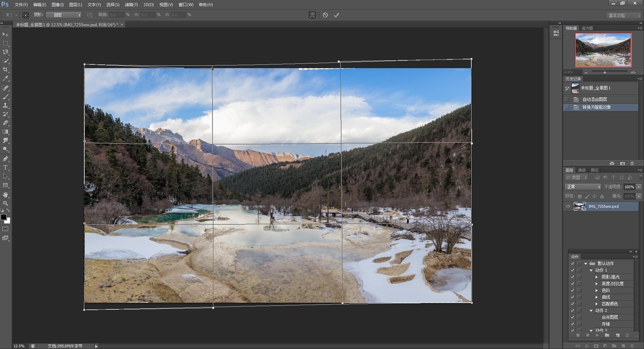Open the blend mode 正常 dropdown
This screenshot has height=349, width=644.
click(x=583, y=187)
